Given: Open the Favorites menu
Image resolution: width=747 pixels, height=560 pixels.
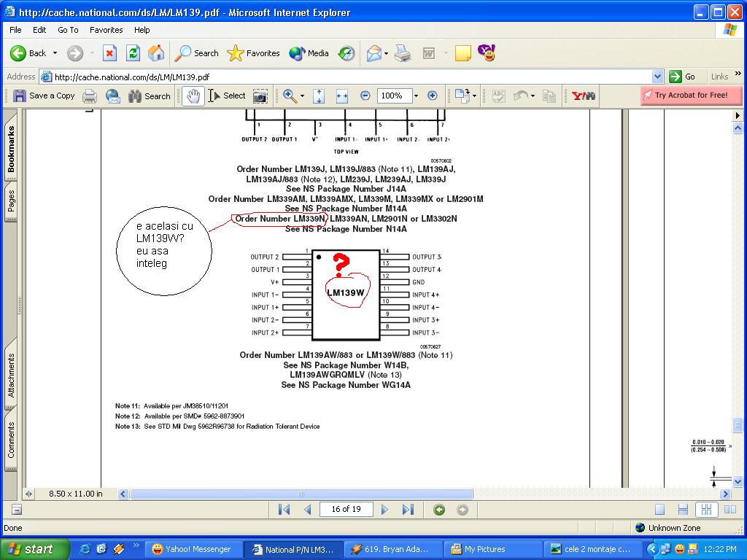Looking at the screenshot, I should click(107, 29).
